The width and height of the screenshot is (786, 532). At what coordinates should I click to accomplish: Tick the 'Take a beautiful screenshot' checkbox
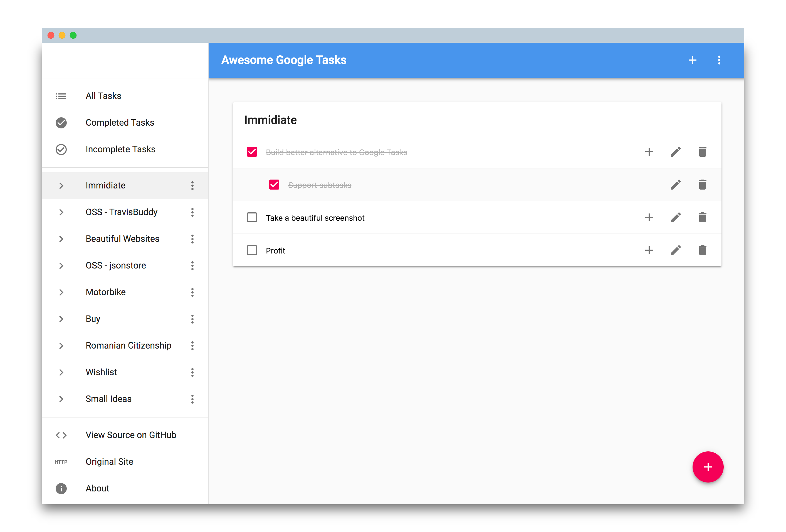pyautogui.click(x=252, y=218)
